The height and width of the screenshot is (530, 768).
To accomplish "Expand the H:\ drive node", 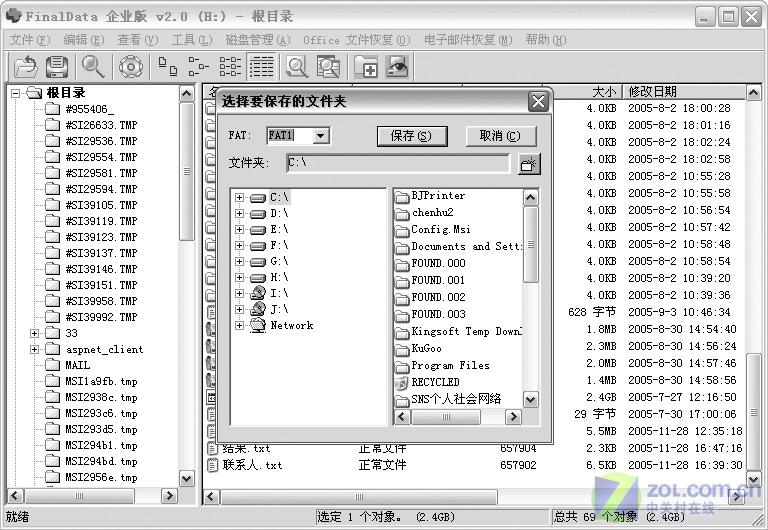I will [239, 278].
